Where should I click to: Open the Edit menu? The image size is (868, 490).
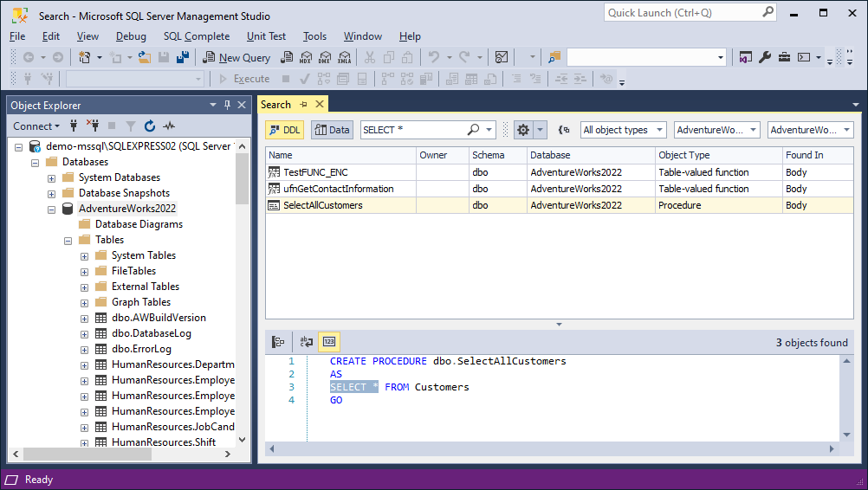pyautogui.click(x=50, y=36)
